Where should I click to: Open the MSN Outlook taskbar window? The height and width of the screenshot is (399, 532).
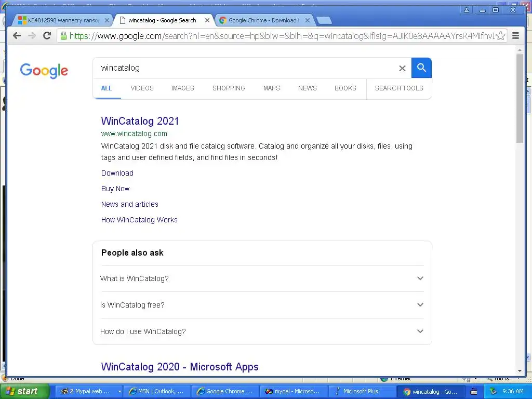(x=157, y=391)
